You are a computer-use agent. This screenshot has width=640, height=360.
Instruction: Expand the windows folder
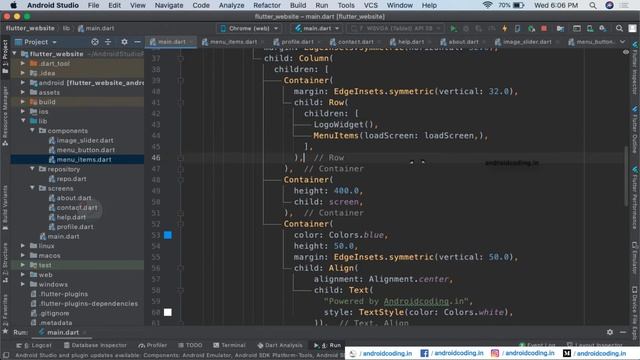(23, 284)
